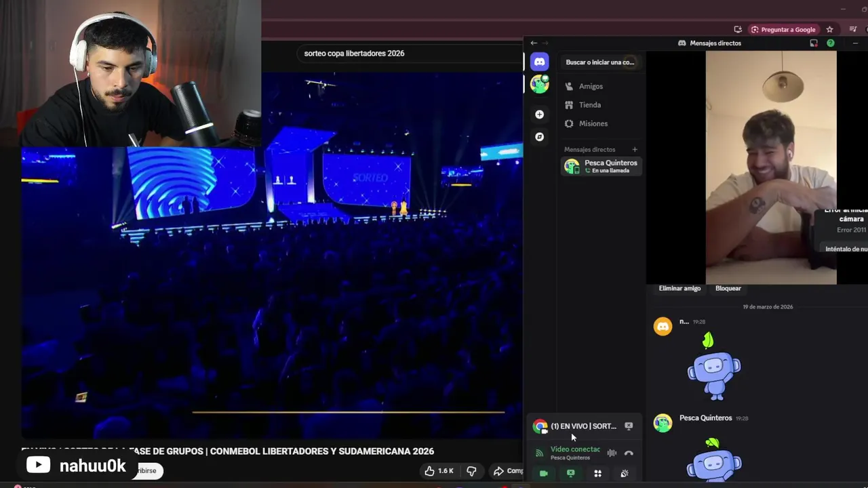
Task: Toggle the camera in Discord call panel
Action: click(543, 474)
